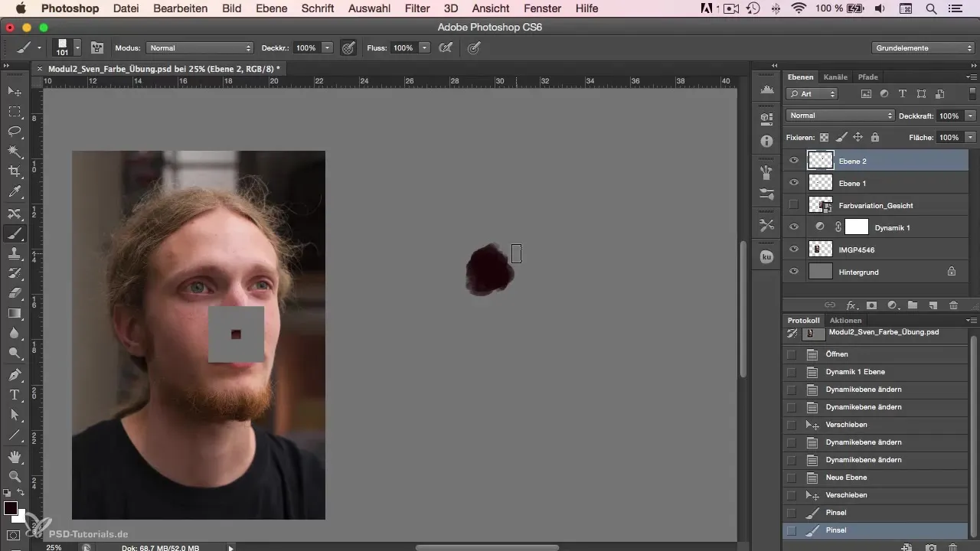980x551 pixels.
Task: Select the Rectangular Marquee tool
Action: pyautogui.click(x=15, y=112)
